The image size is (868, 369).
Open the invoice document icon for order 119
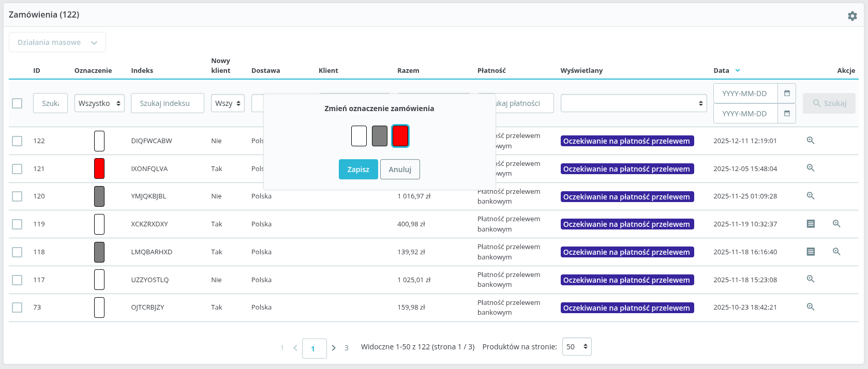811,224
